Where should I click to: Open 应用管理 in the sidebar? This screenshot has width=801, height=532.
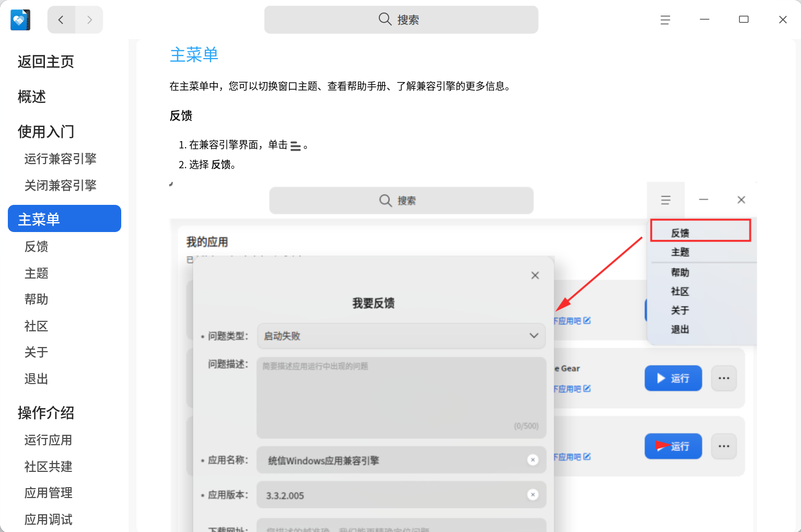point(49,493)
